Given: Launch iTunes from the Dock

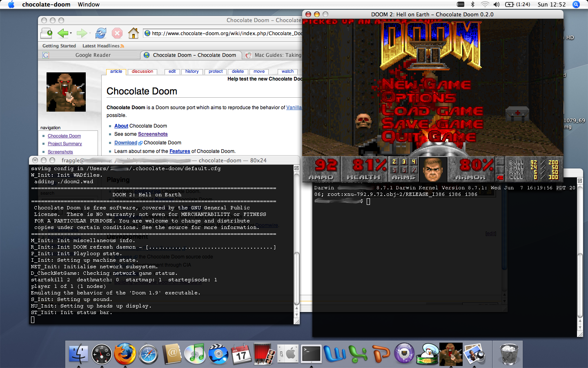Looking at the screenshot, I should tap(195, 354).
